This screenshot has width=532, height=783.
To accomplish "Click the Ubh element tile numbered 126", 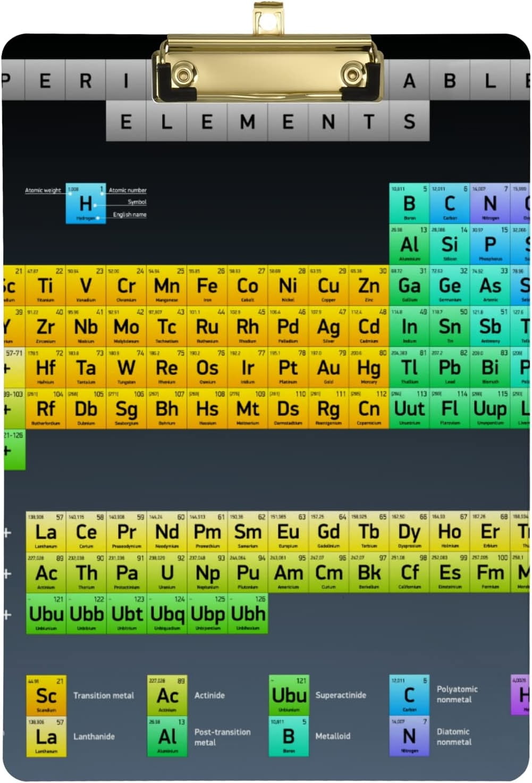I will click(248, 614).
